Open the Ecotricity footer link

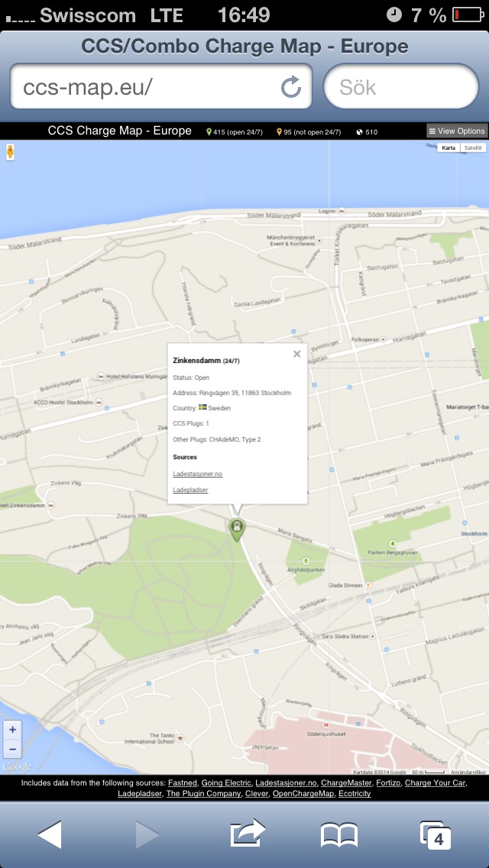[355, 794]
